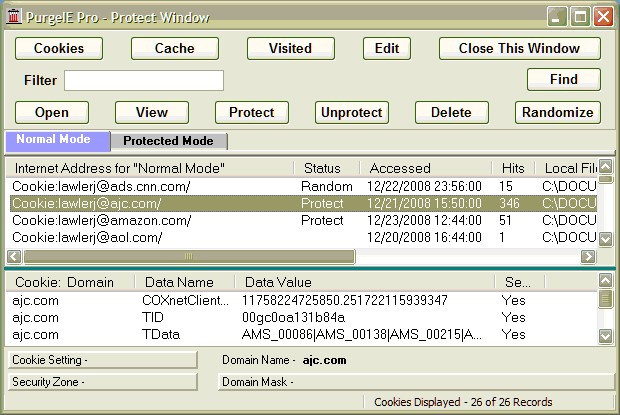Click the Cookies Displayed status text
Image resolution: width=620 pixels, height=415 pixels.
click(x=463, y=402)
